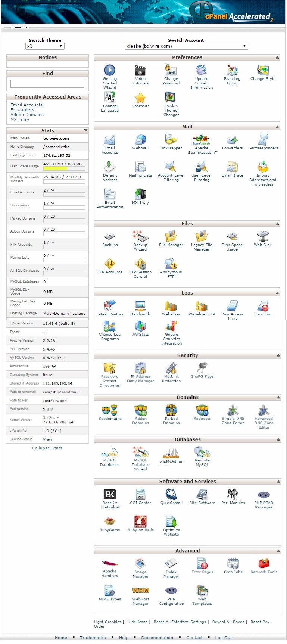Click the Find search field
Viewport: 287px width, 644px height.
point(47,84)
